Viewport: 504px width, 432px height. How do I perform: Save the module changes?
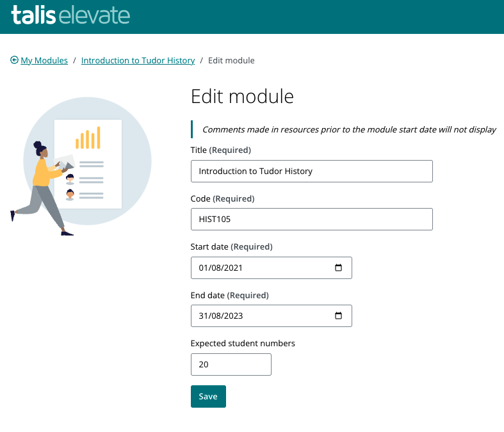click(208, 396)
